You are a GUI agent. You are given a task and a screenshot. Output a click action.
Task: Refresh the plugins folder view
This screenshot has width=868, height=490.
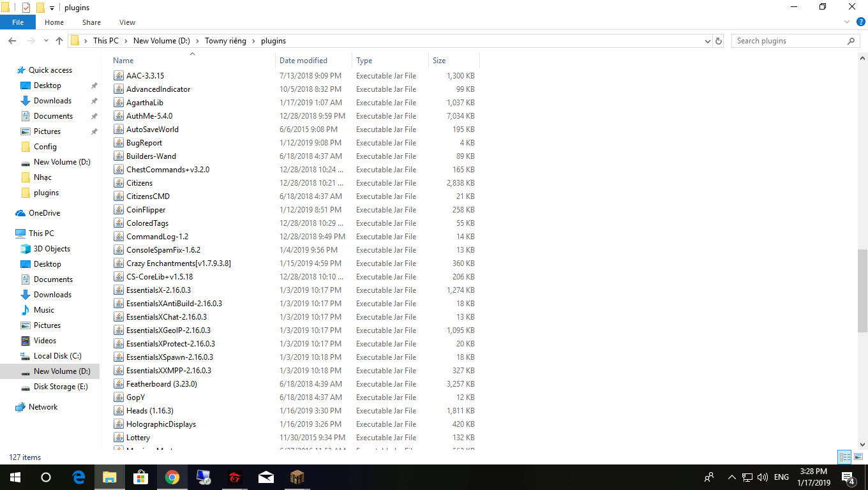719,40
